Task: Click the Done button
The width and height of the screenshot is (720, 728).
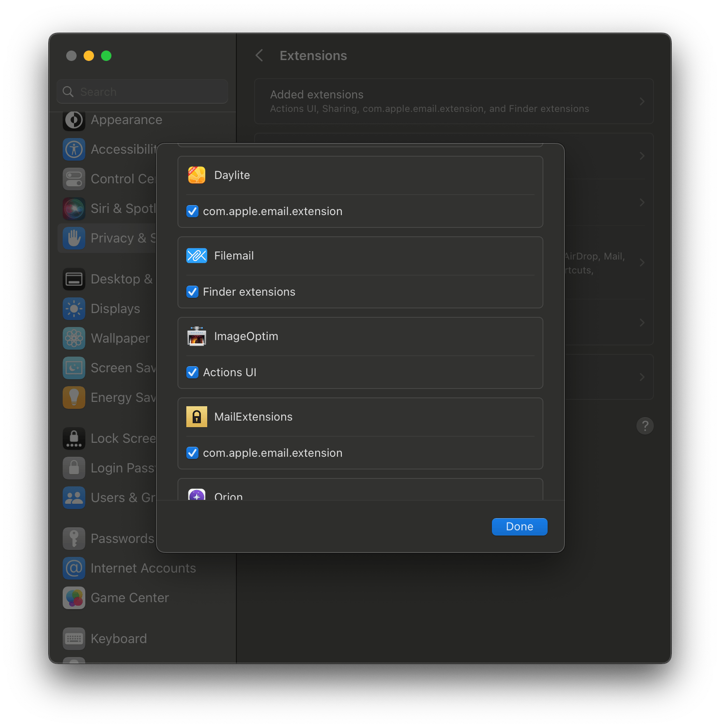Action: pos(519,526)
